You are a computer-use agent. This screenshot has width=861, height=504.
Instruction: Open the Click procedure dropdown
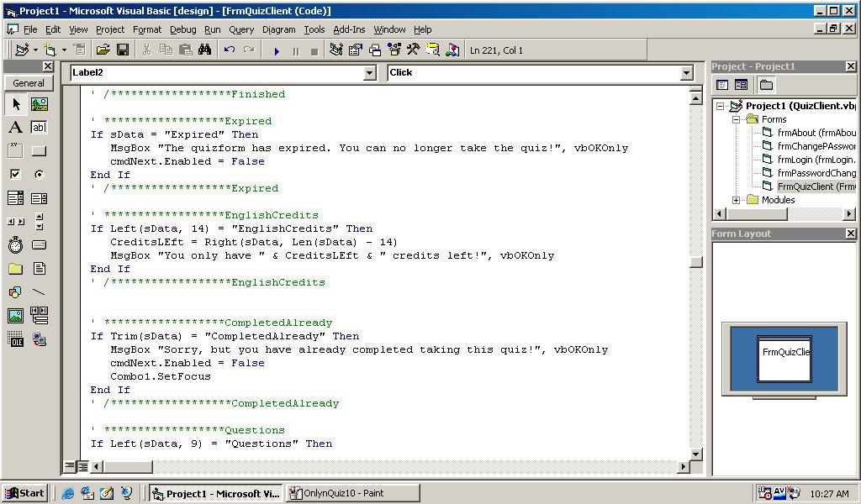point(686,73)
